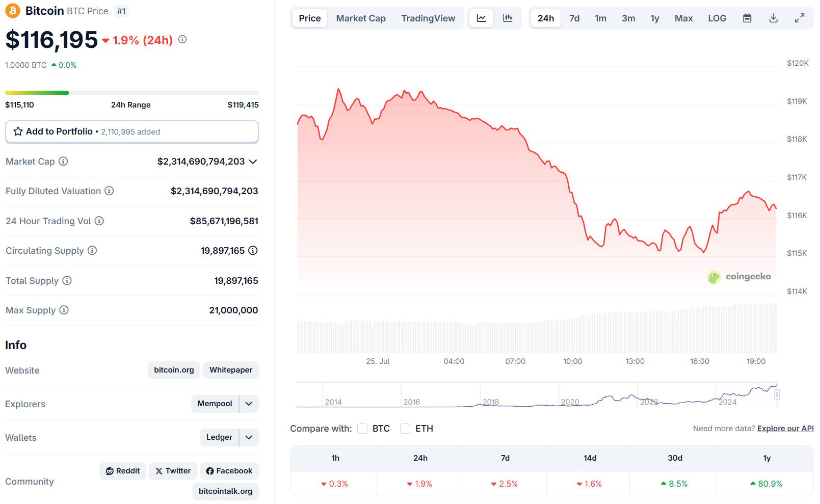Screen dimensions: 820x504
Task: Switch to the TradingView tab
Action: (x=428, y=18)
